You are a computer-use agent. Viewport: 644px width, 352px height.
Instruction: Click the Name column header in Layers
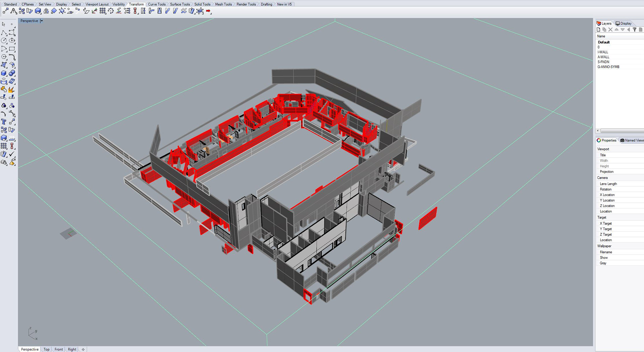[620, 36]
